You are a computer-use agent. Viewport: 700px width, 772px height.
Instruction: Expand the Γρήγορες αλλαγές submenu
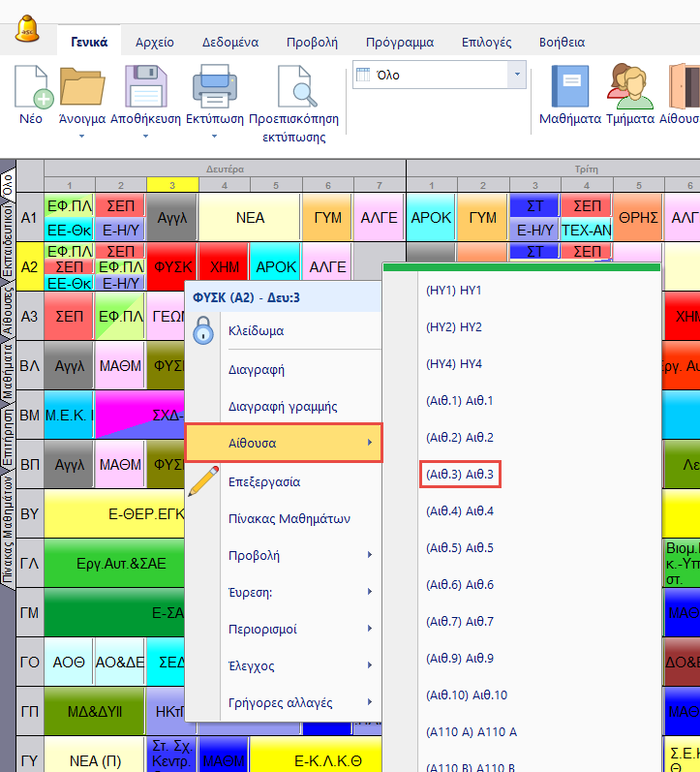pos(283,702)
